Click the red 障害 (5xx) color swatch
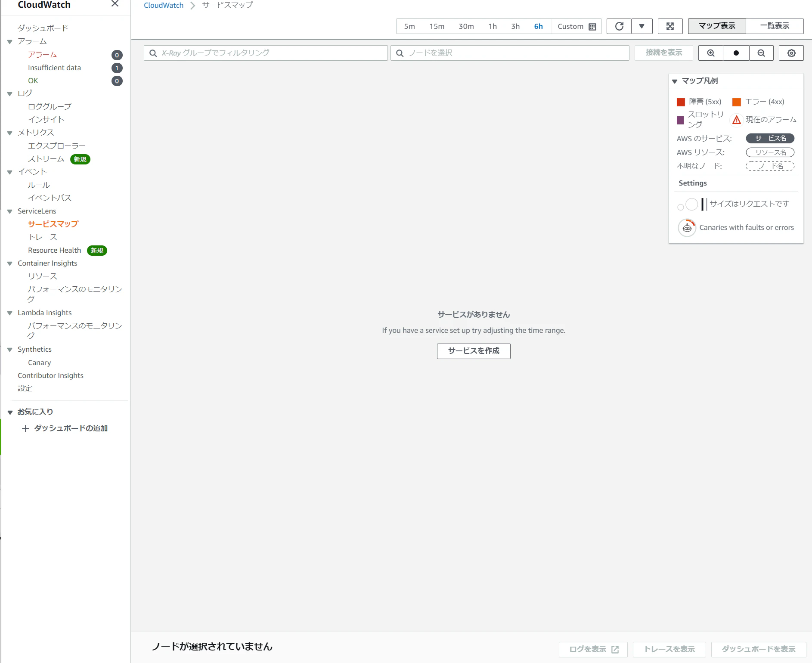 (x=681, y=102)
